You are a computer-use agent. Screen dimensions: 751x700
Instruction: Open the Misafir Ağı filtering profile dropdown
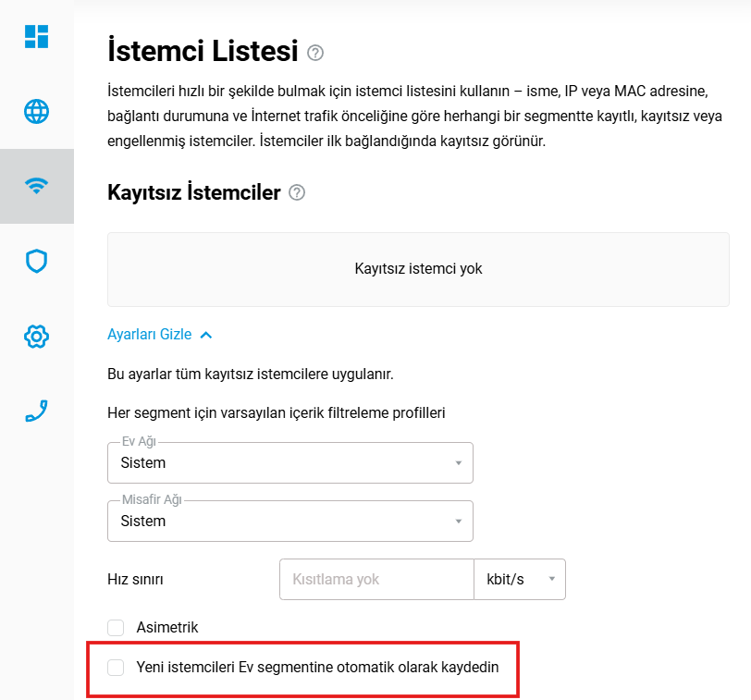point(290,521)
